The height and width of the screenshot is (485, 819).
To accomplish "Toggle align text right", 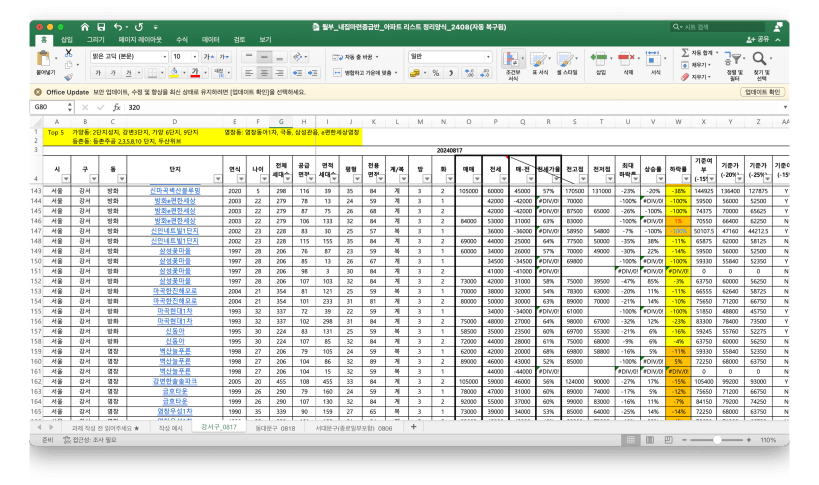I will point(280,73).
